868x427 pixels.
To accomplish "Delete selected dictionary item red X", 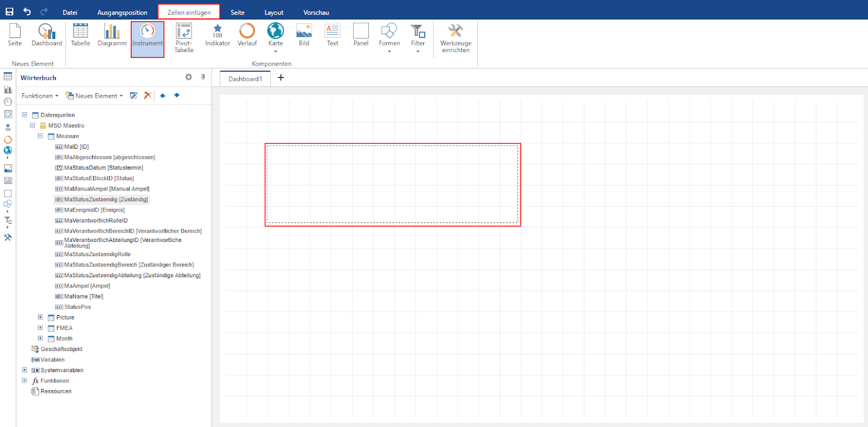I will tap(148, 95).
